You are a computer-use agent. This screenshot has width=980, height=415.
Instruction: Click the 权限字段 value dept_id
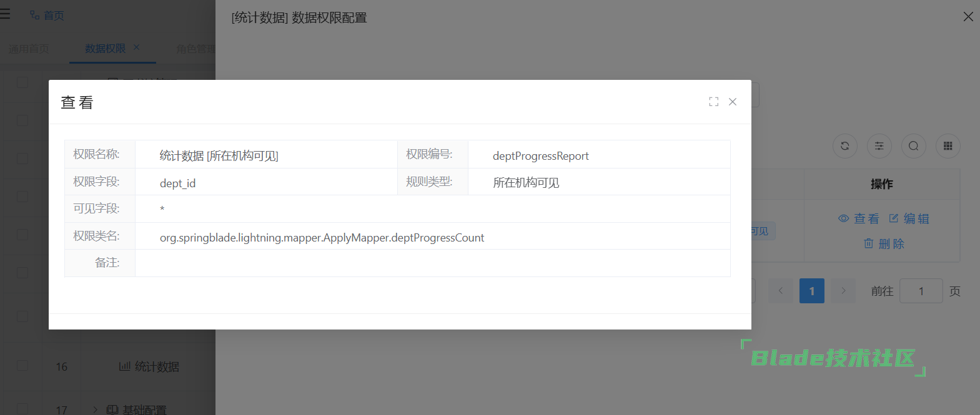pyautogui.click(x=178, y=183)
